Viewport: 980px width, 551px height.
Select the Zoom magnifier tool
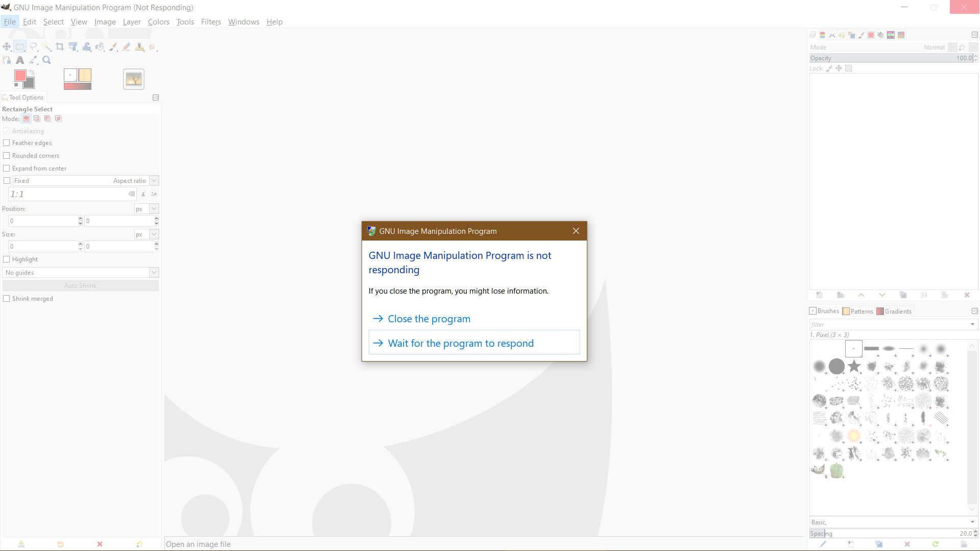[x=46, y=60]
